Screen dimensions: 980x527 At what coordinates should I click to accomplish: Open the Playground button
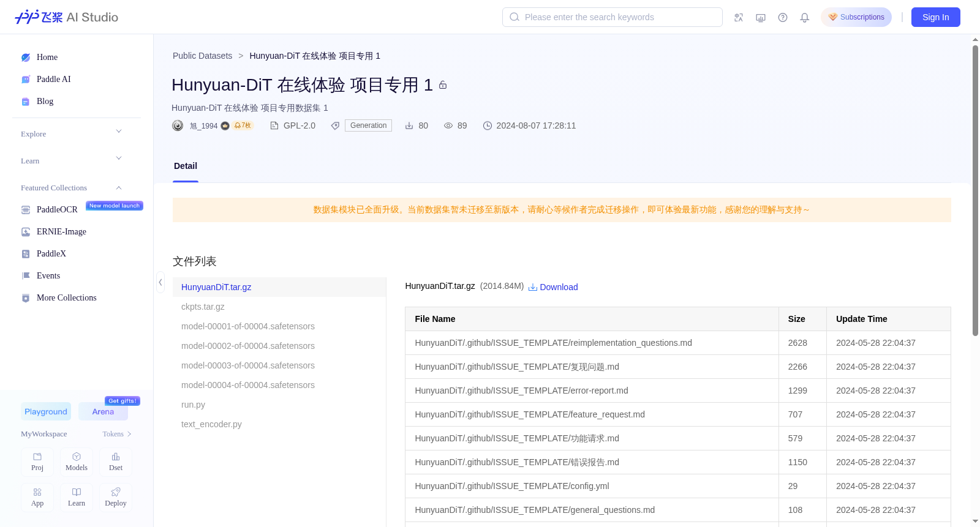(46, 412)
